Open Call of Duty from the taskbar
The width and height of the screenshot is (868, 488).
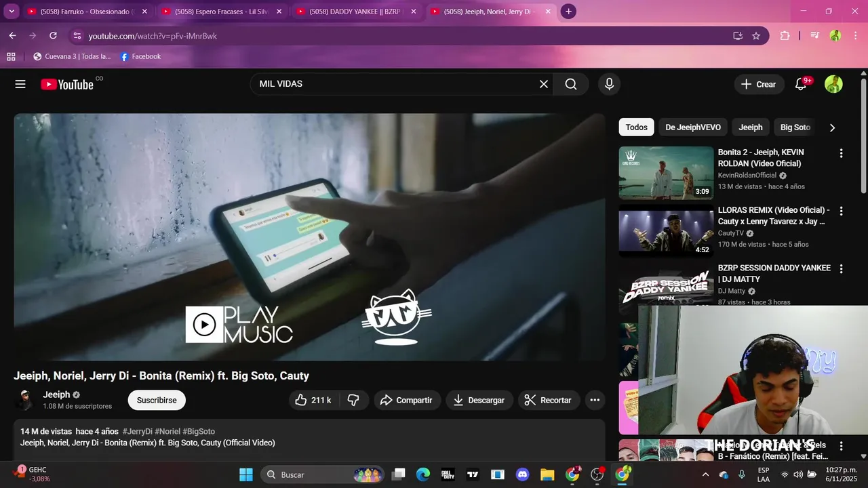coord(448,474)
